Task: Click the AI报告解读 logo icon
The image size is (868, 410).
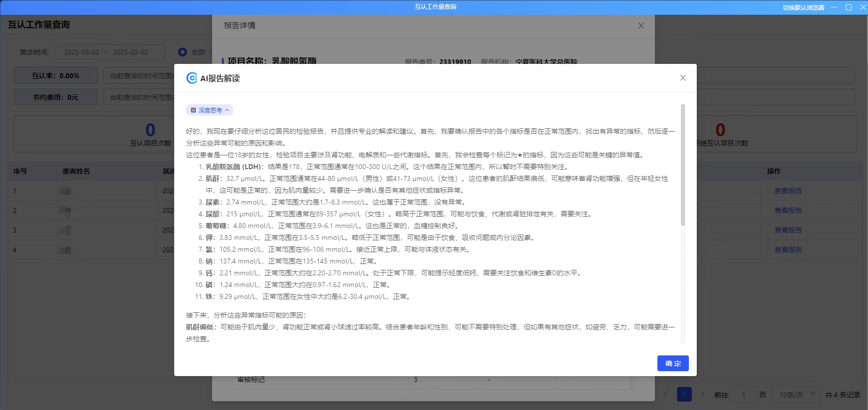Action: (x=192, y=78)
